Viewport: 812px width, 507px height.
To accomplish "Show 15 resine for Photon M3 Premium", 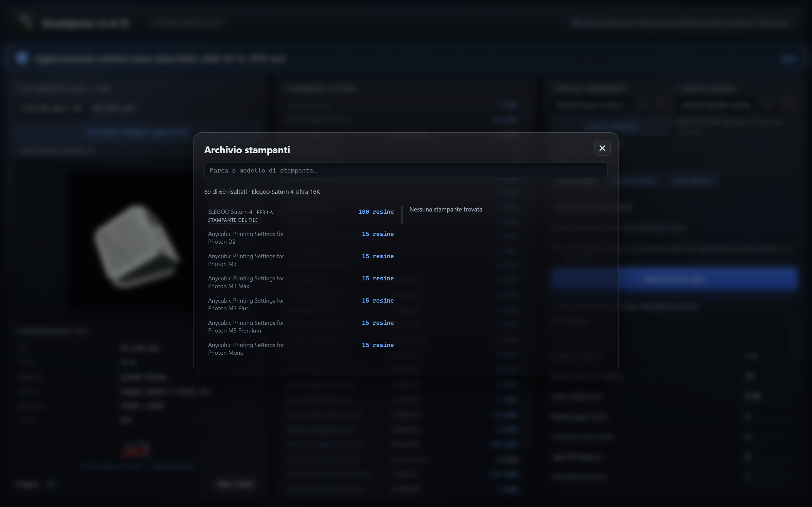I will click(377, 323).
